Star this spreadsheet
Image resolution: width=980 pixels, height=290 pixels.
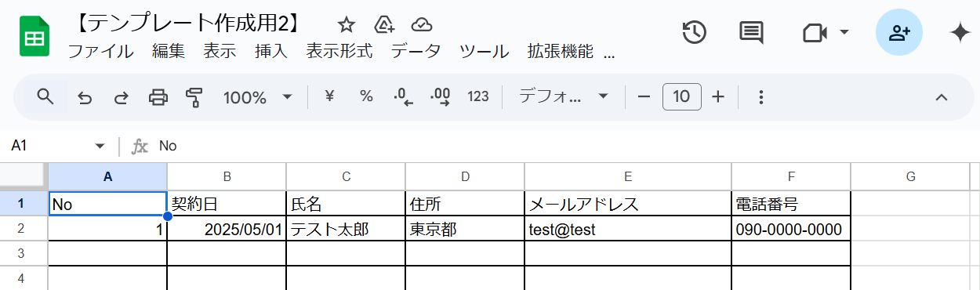click(x=346, y=24)
